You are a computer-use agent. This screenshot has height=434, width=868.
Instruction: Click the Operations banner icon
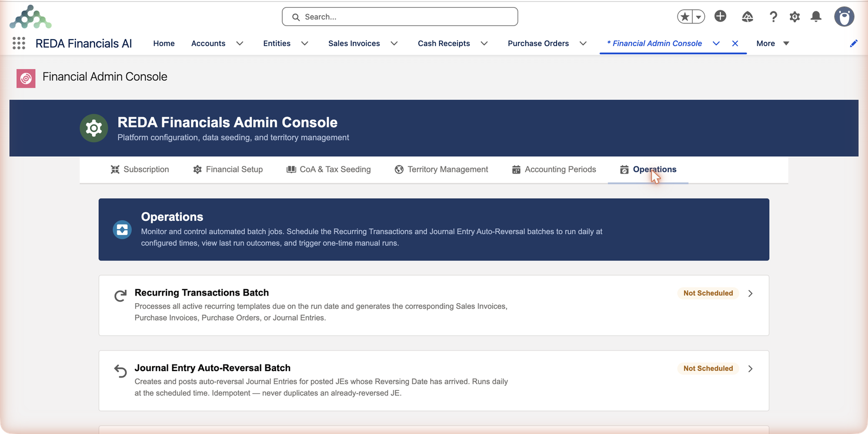point(122,229)
